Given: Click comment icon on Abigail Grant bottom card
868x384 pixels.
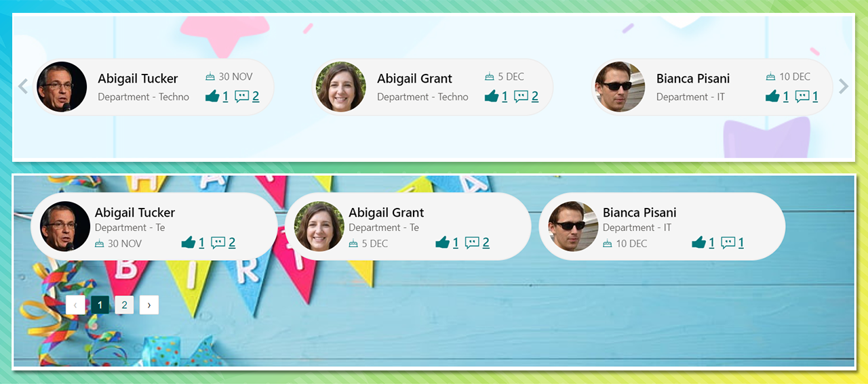Looking at the screenshot, I should coord(472,242).
